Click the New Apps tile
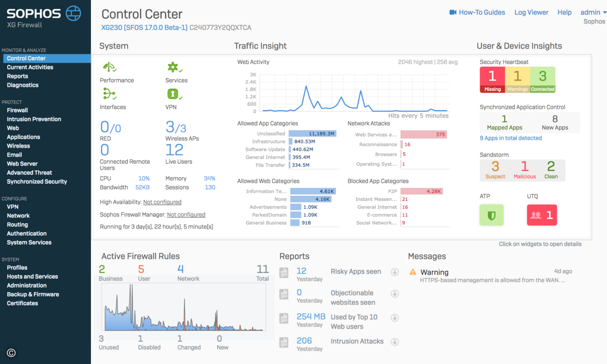Viewport: 607px width, 364px height. (555, 123)
